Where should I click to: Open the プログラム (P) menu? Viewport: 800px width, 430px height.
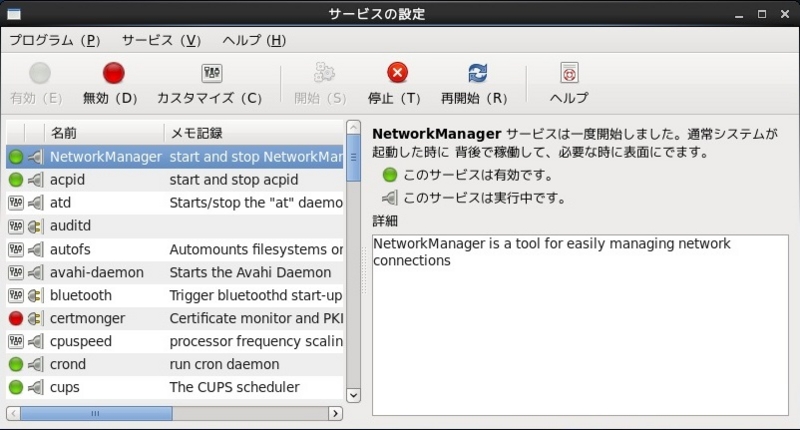tap(55, 40)
